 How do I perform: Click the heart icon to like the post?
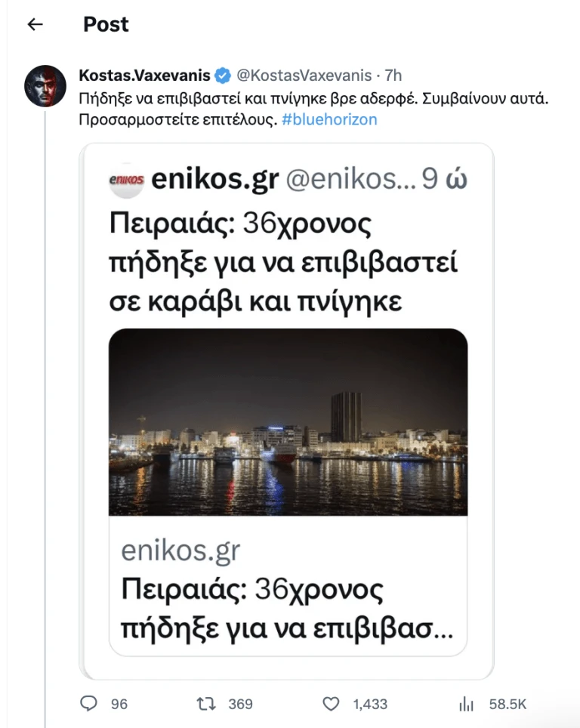(x=329, y=704)
